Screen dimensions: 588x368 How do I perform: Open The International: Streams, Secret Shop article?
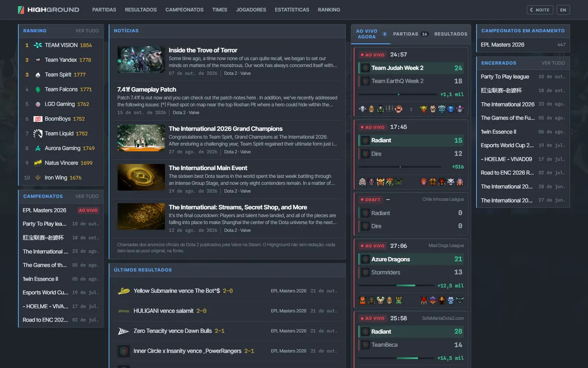tap(238, 207)
